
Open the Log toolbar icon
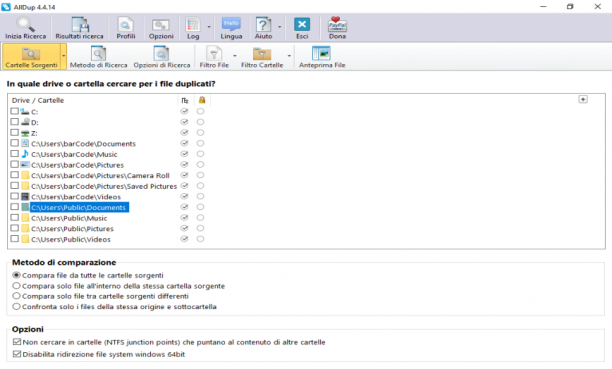[193, 28]
